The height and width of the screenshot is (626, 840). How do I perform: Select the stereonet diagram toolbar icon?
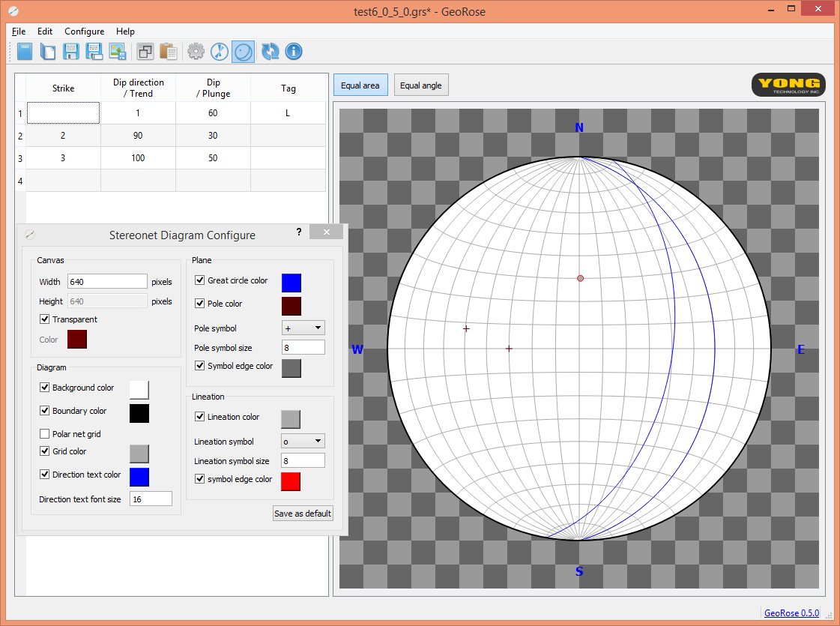coord(244,52)
